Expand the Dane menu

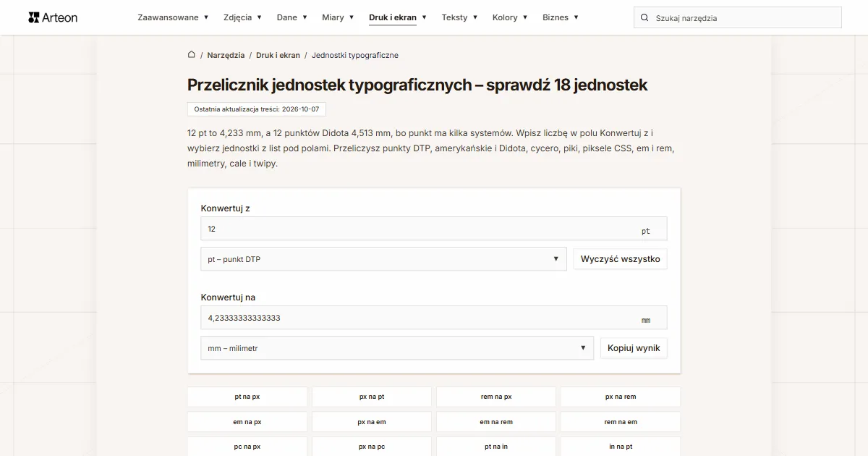292,17
